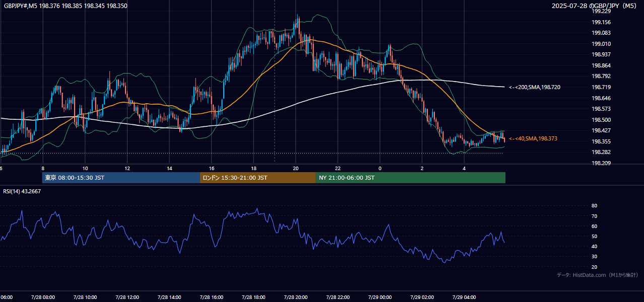644x302 pixels.
Task: Click price axis label 198.282
Action: pyautogui.click(x=601, y=152)
